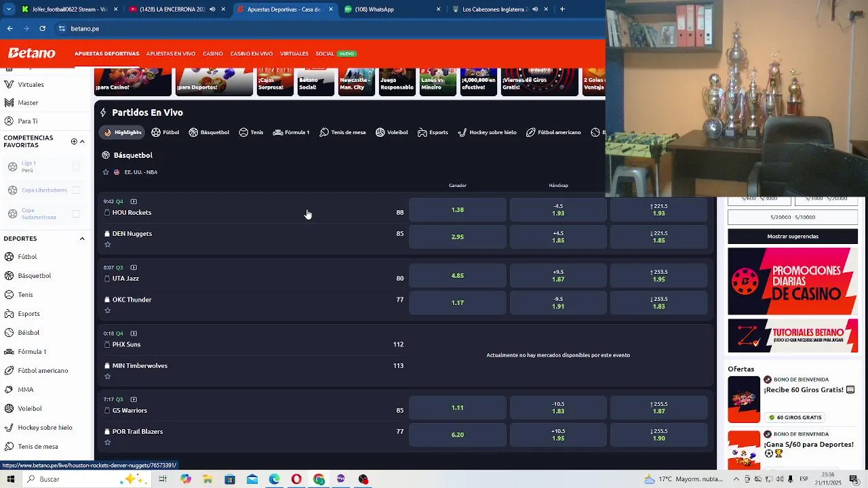Click the Highlights flame filter
Screen dimensions: 868x488
[122, 132]
